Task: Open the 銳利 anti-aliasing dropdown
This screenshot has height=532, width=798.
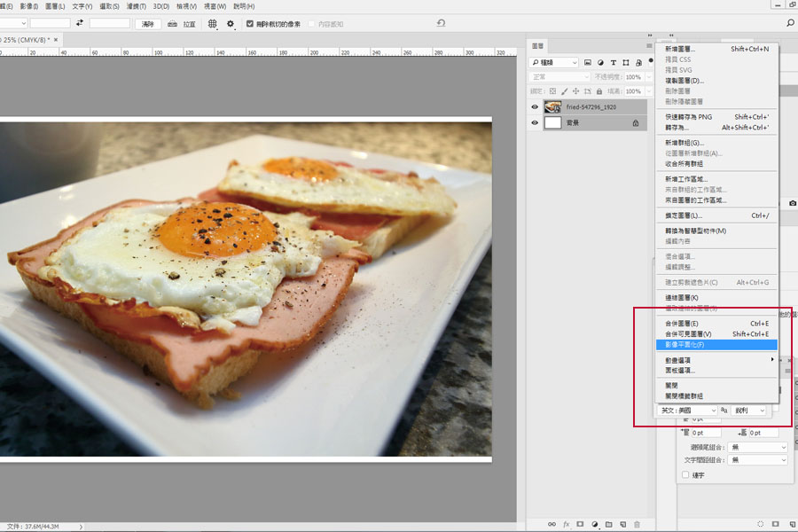Action: [749, 411]
